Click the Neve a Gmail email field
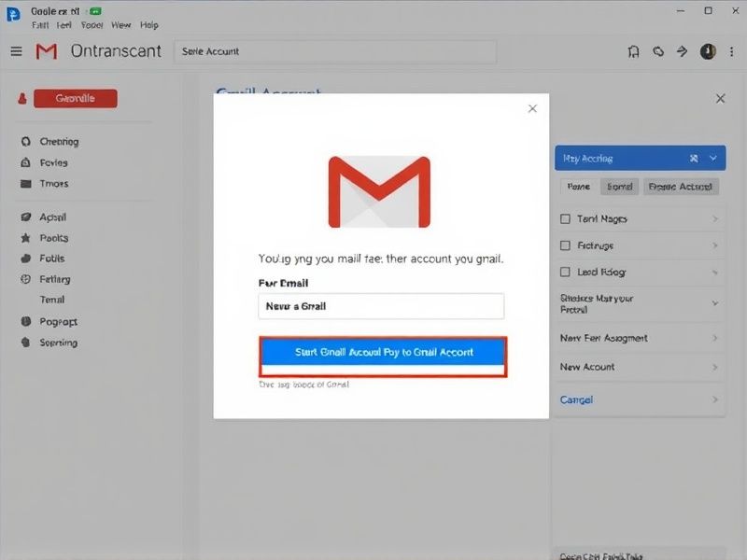Viewport: 747px width, 560px height. click(381, 306)
